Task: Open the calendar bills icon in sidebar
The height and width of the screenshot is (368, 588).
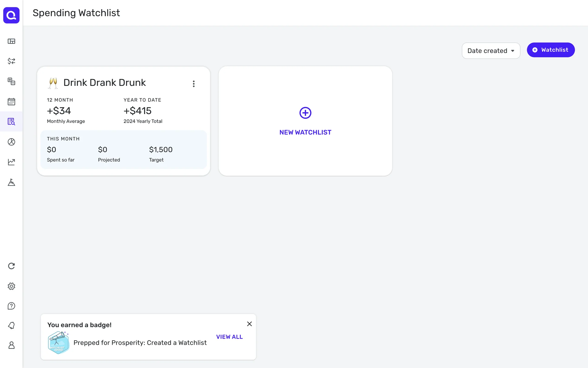Action: (x=11, y=102)
